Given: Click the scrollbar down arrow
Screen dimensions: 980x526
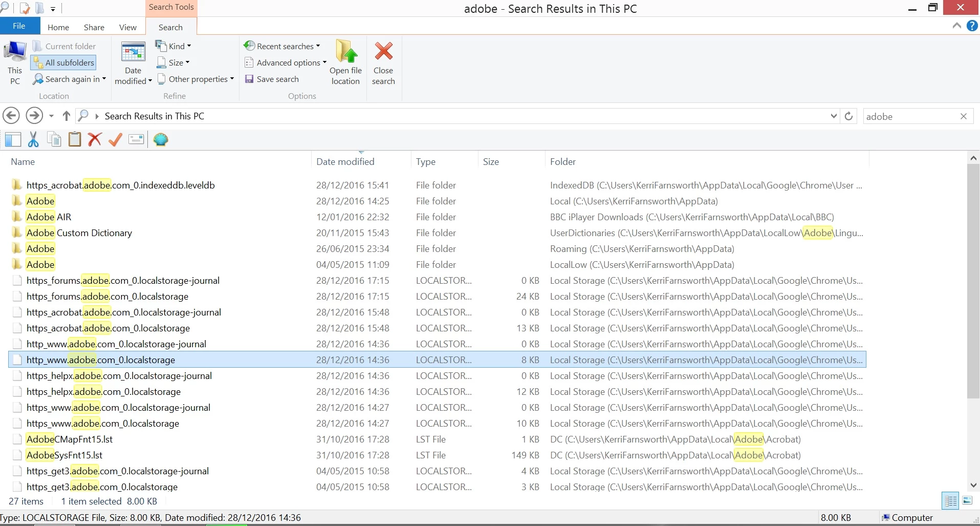Looking at the screenshot, I should (973, 485).
